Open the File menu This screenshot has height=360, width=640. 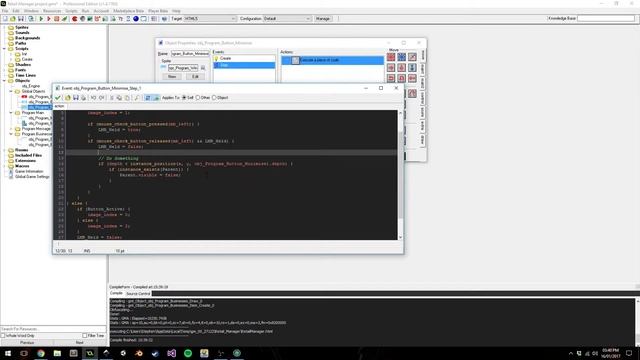[5, 11]
